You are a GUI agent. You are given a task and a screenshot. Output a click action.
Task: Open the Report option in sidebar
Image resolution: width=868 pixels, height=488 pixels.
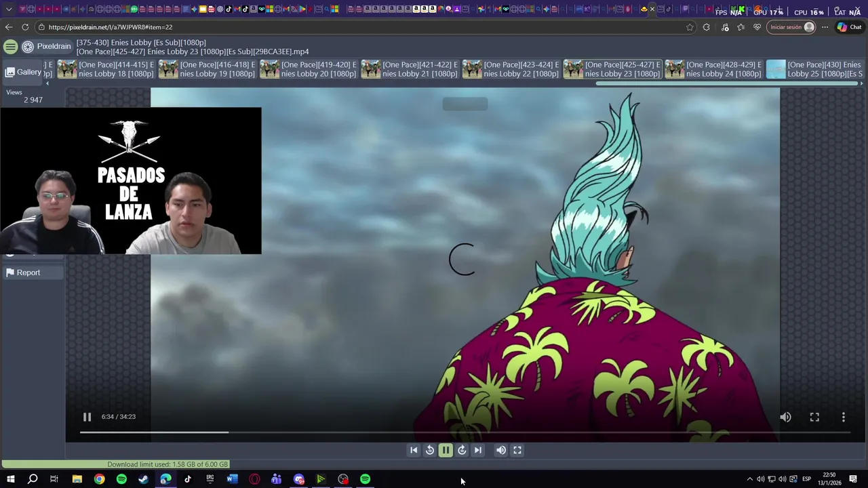pyautogui.click(x=32, y=272)
